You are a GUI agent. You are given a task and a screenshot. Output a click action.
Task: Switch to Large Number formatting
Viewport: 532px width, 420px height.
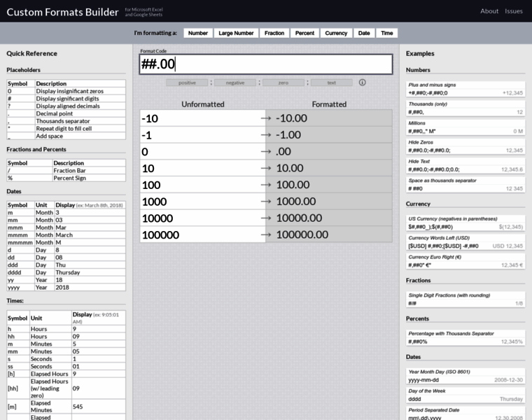click(236, 33)
